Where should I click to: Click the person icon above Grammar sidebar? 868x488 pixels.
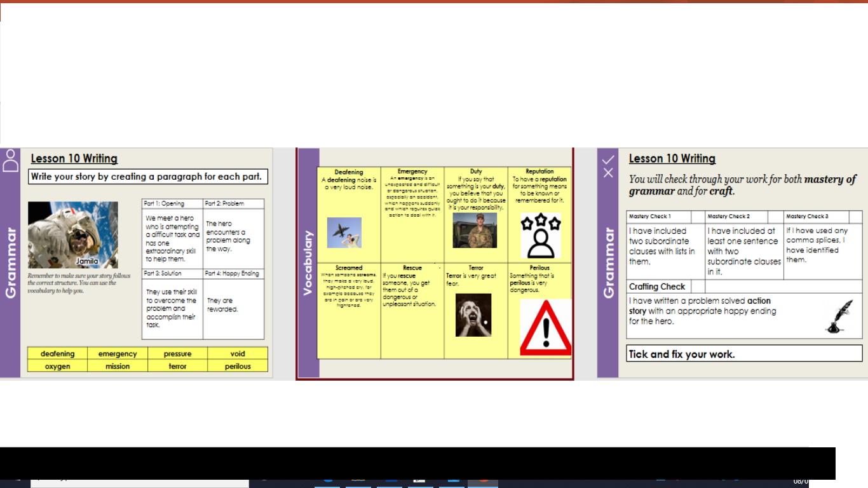[x=10, y=161]
